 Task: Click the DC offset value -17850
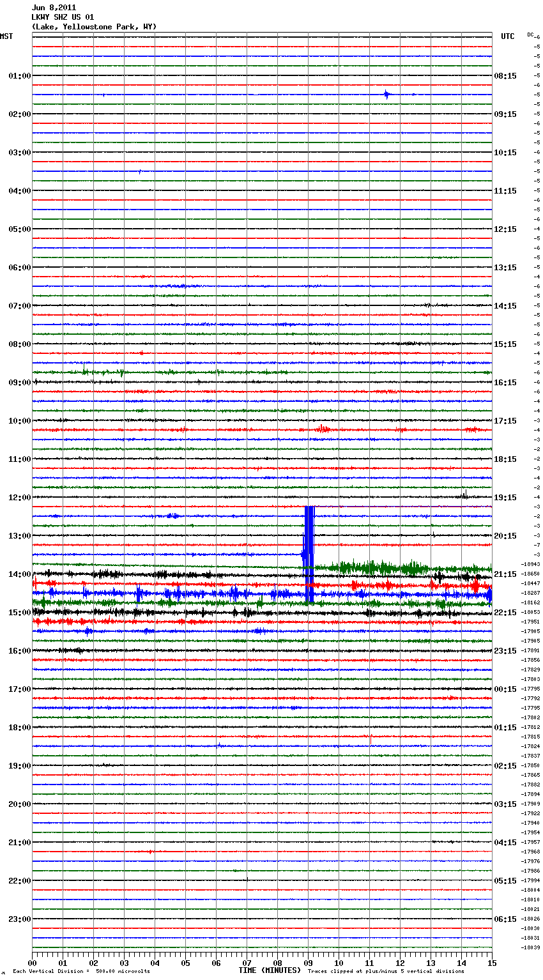pyautogui.click(x=531, y=765)
